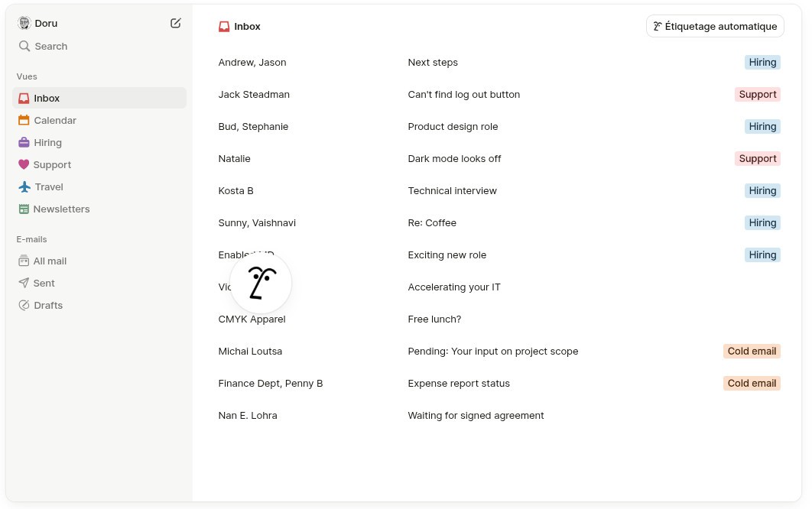Click the floating round logo badge
The height and width of the screenshot is (509, 812).
click(x=261, y=283)
